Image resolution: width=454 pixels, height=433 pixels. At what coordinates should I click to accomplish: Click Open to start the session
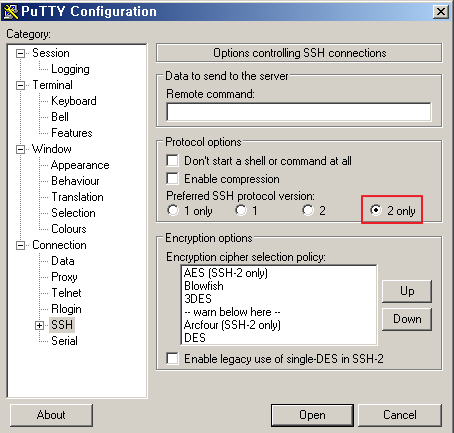tap(312, 415)
